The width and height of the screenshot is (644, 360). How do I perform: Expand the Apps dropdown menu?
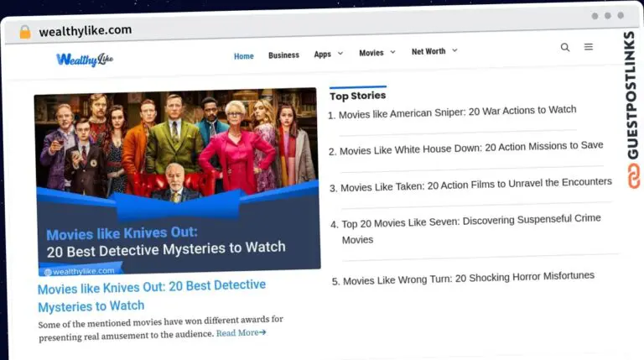(x=329, y=55)
